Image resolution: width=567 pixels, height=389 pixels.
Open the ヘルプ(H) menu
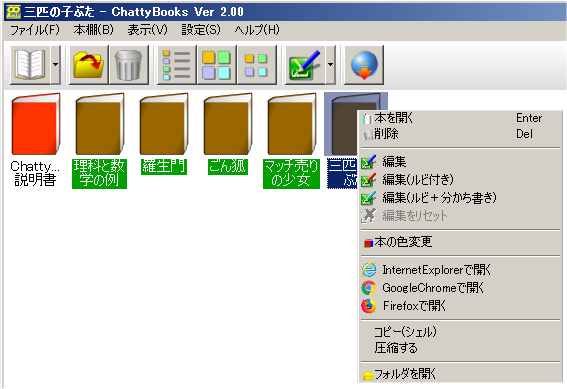click(257, 30)
